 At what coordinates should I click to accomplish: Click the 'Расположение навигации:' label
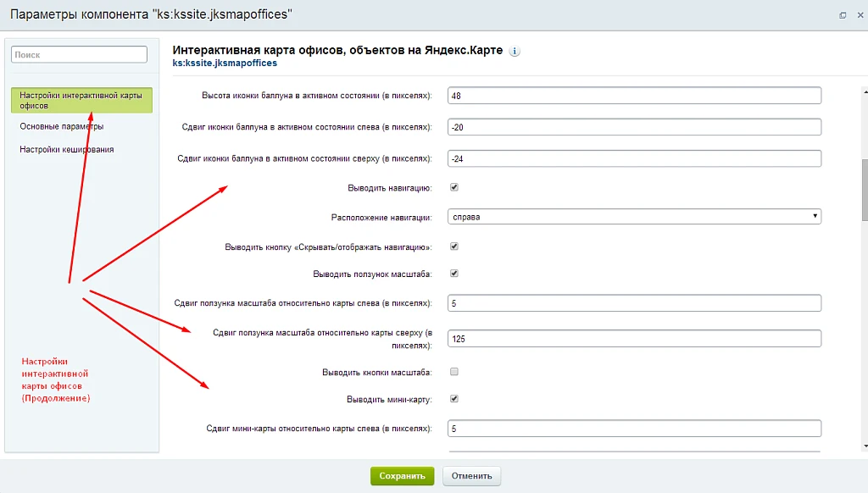[x=381, y=218]
